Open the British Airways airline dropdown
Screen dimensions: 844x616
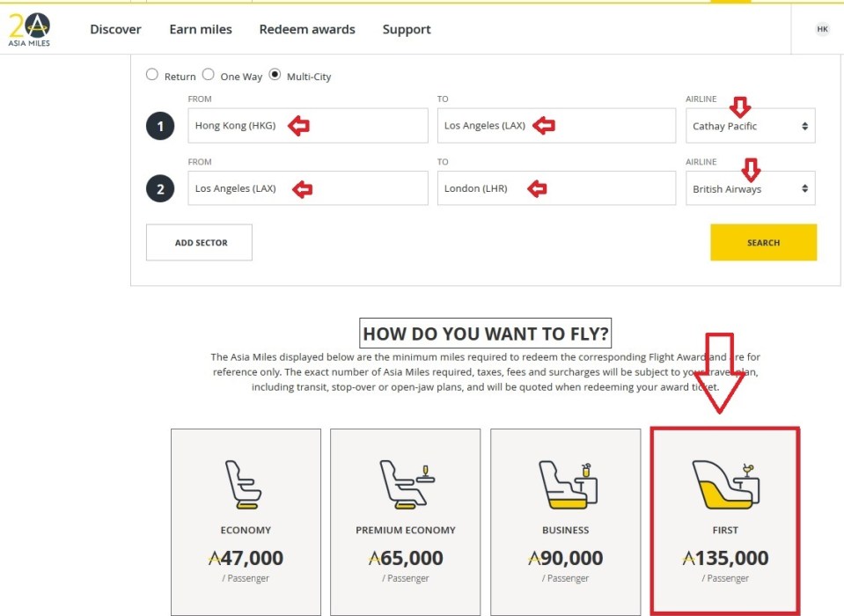750,188
